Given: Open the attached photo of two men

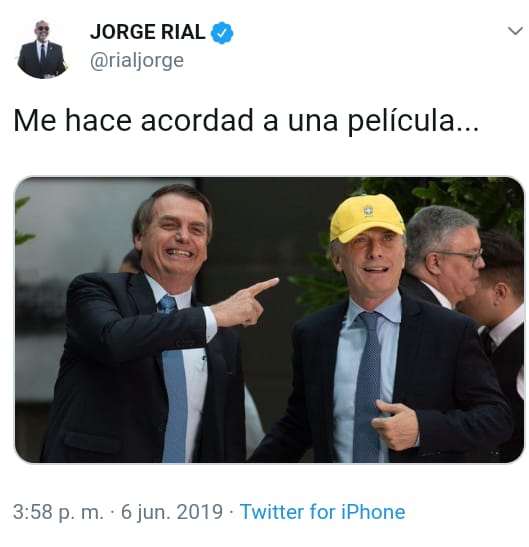Looking at the screenshot, I should 269,320.
